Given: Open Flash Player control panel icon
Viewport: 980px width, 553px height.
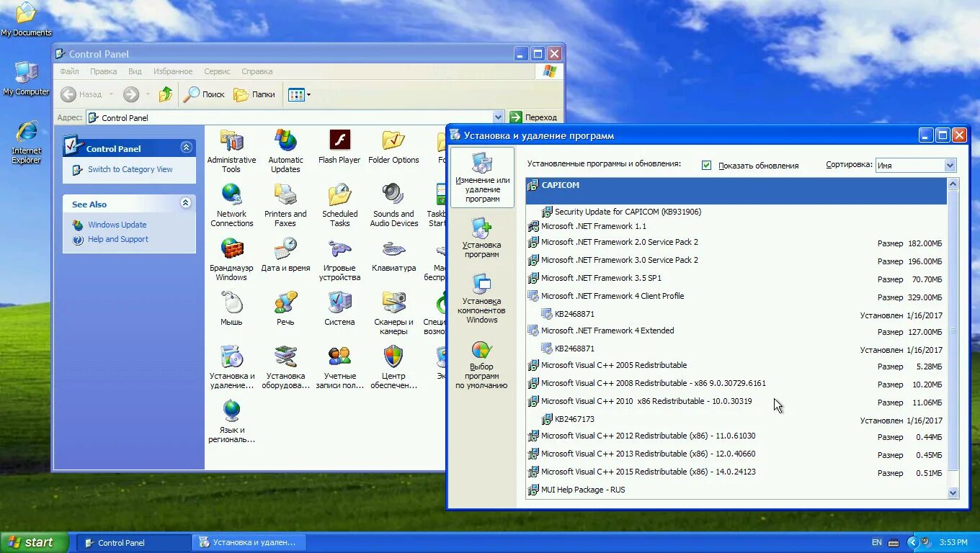Looking at the screenshot, I should click(339, 147).
